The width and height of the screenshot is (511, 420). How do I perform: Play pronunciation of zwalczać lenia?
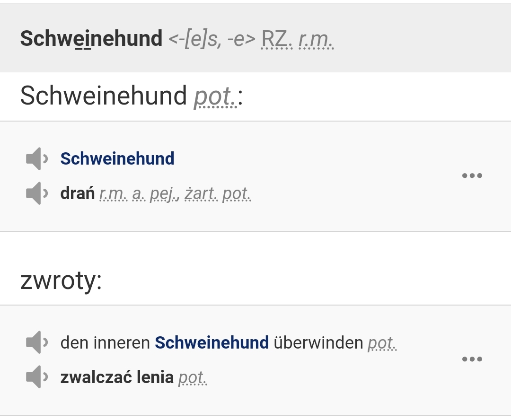coord(37,376)
